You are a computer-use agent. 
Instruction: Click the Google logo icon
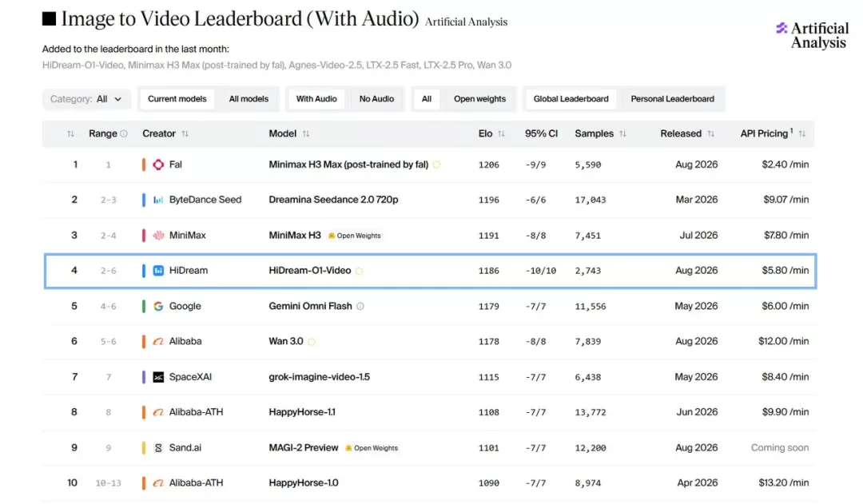(x=158, y=306)
